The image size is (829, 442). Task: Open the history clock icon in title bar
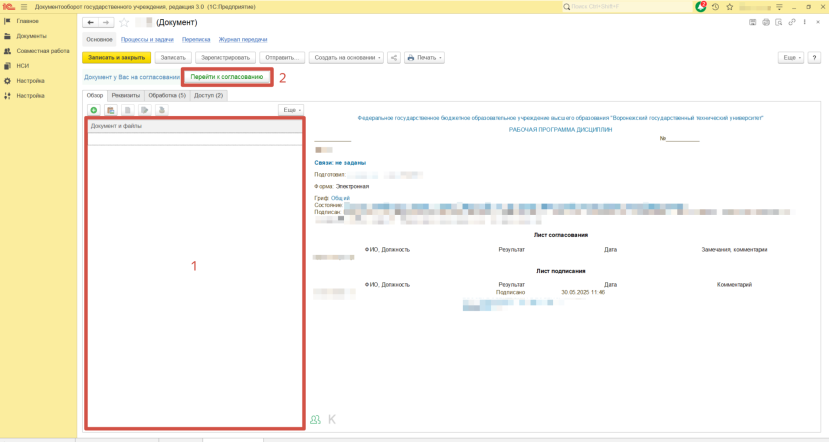[x=715, y=7]
